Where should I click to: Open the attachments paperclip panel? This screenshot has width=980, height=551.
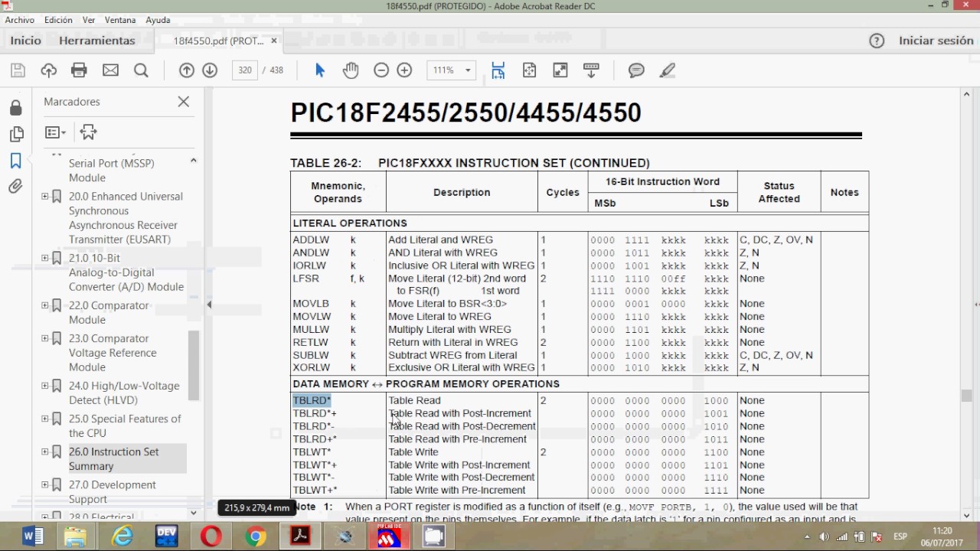(x=15, y=187)
